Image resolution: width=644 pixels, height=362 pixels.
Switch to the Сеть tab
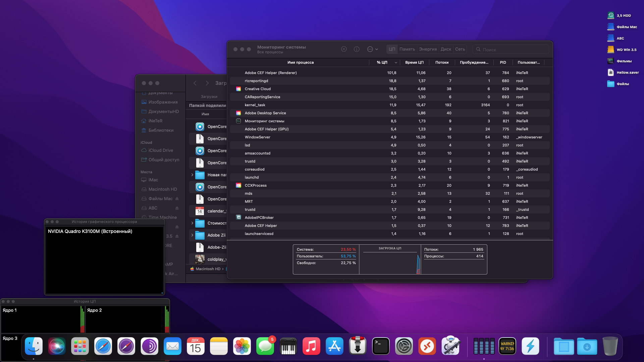[460, 49]
